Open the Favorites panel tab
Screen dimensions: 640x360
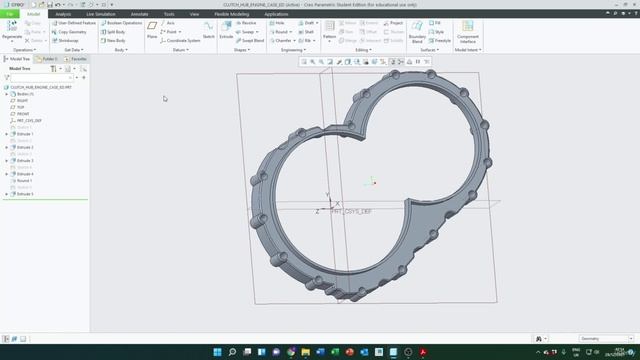[x=76, y=59]
